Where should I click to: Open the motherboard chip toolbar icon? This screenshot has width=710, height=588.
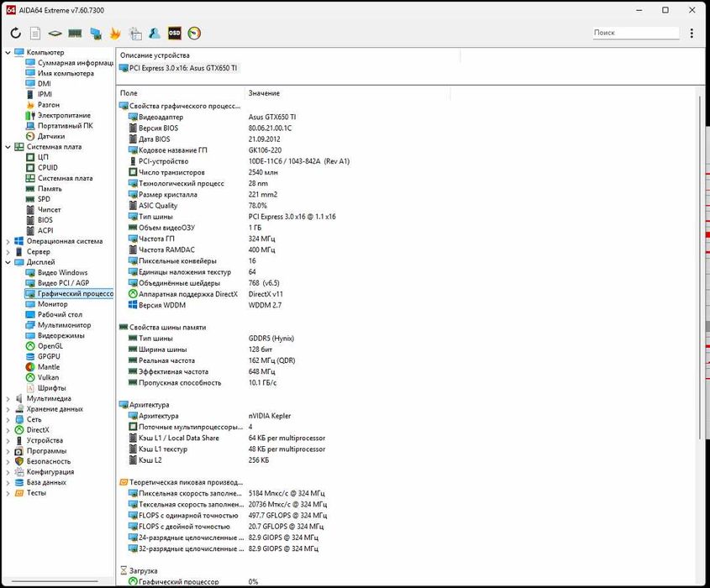tap(55, 33)
